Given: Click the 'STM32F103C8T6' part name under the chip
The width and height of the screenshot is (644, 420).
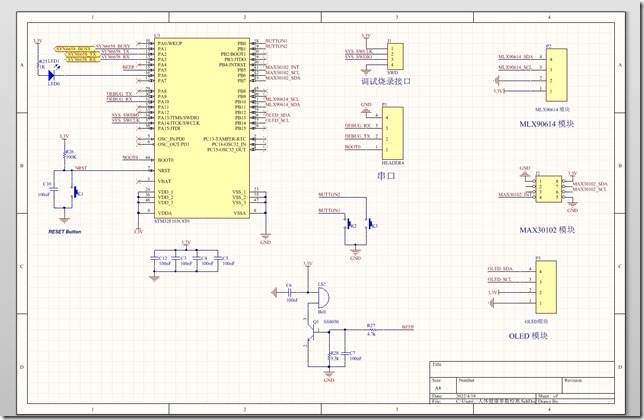Looking at the screenshot, I should pos(172,221).
